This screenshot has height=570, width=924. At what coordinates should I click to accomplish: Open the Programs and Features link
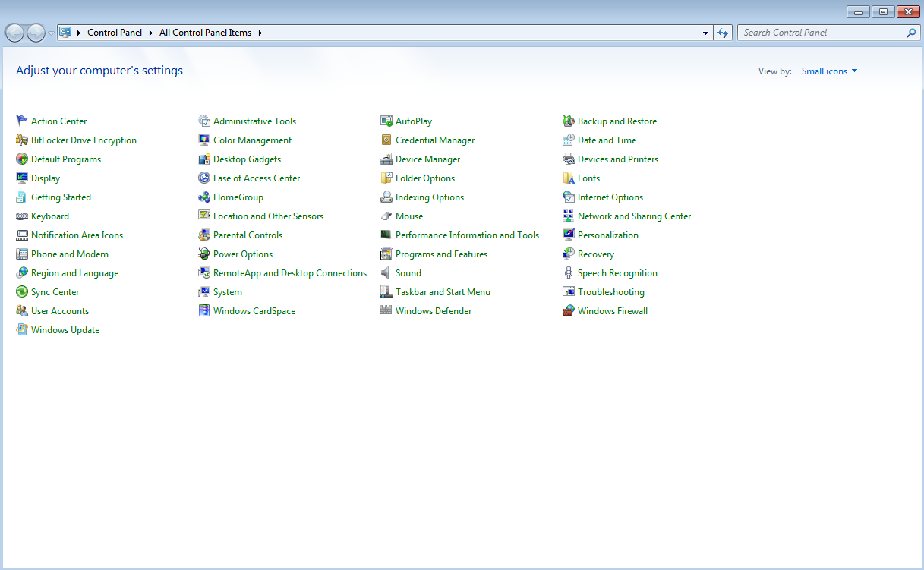coord(441,254)
